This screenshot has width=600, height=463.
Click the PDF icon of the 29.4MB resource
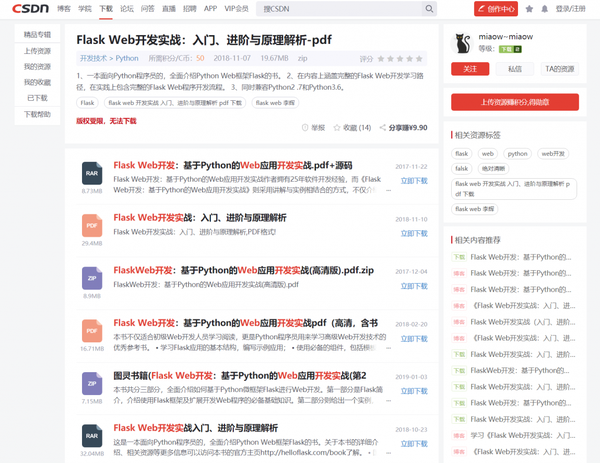[92, 226]
